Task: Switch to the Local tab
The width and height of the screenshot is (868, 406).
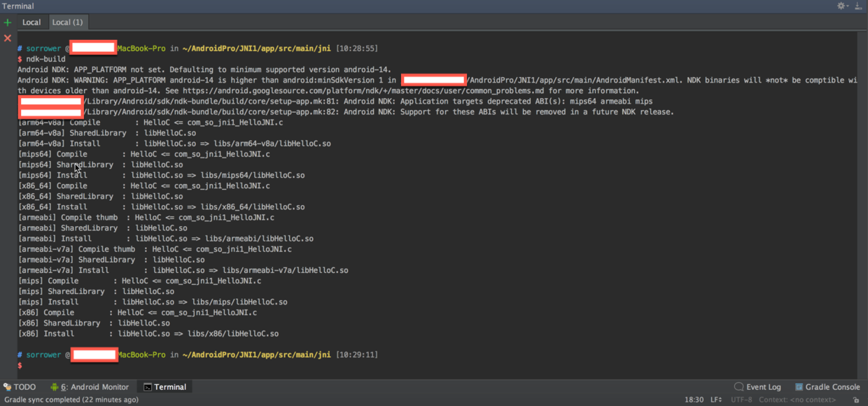Action: click(x=31, y=22)
